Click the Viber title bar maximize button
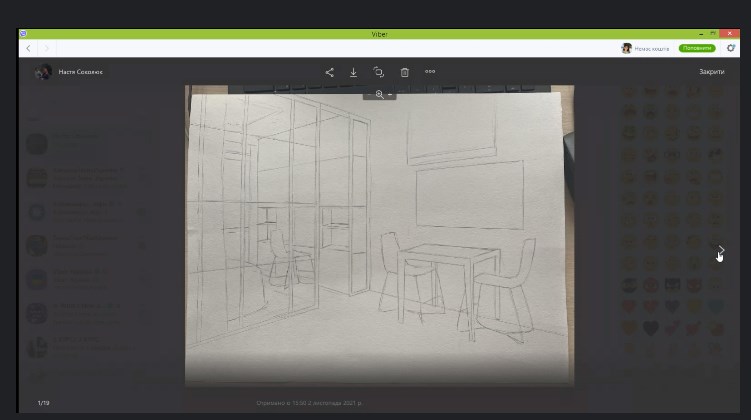 pyautogui.click(x=713, y=34)
